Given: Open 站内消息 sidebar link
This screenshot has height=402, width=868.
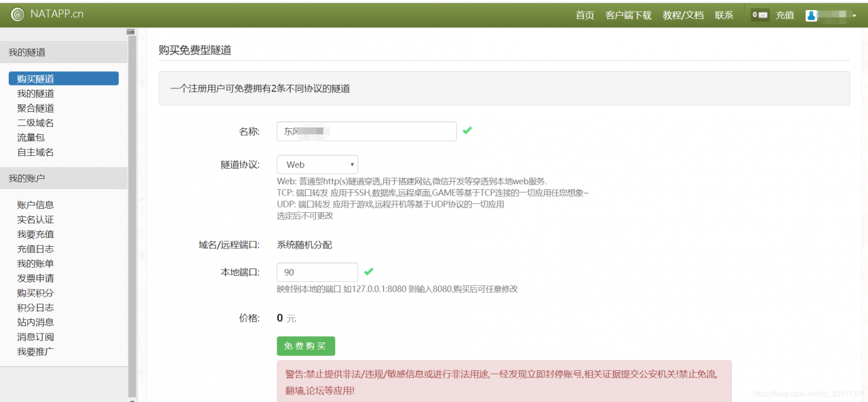Looking at the screenshot, I should 35,322.
